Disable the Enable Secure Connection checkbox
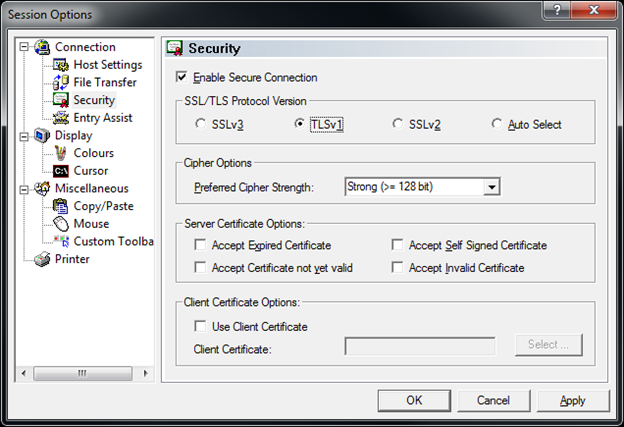The image size is (624, 427). pos(181,77)
